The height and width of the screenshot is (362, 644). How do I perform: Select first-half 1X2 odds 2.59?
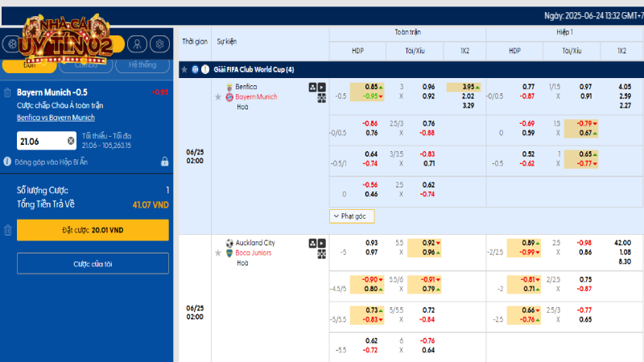click(x=625, y=97)
